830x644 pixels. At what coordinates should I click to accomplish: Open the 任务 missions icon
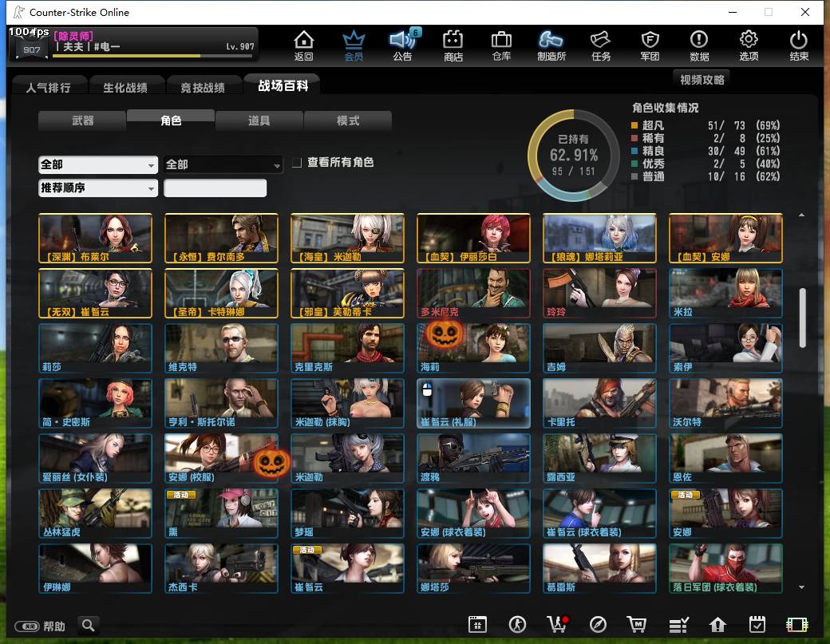coord(601,45)
